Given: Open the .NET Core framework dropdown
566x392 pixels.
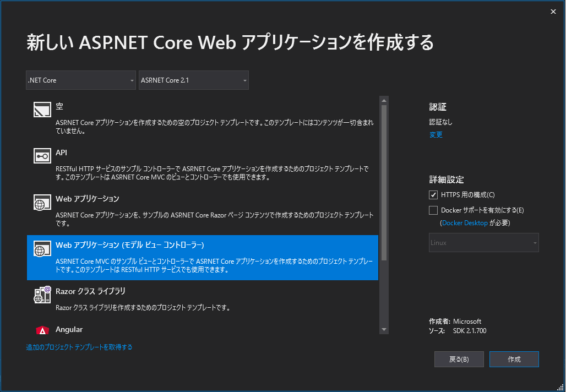Looking at the screenshot, I should pos(81,80).
